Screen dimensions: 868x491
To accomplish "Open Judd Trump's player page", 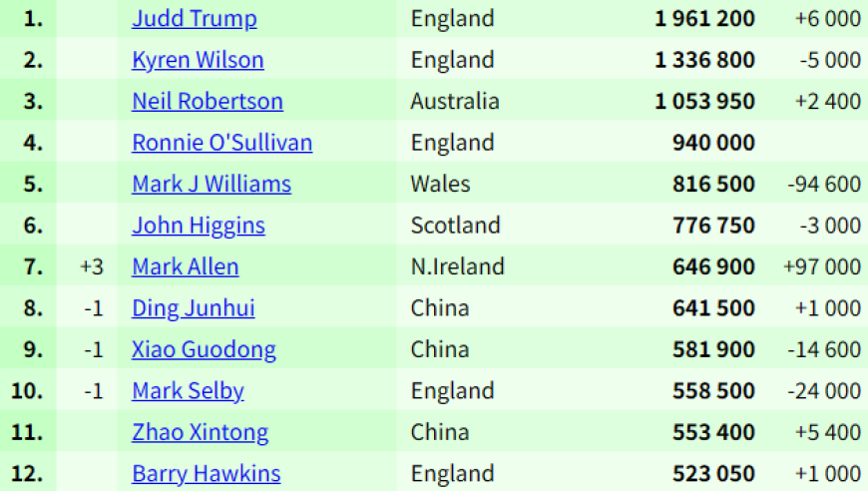I will click(x=195, y=19).
